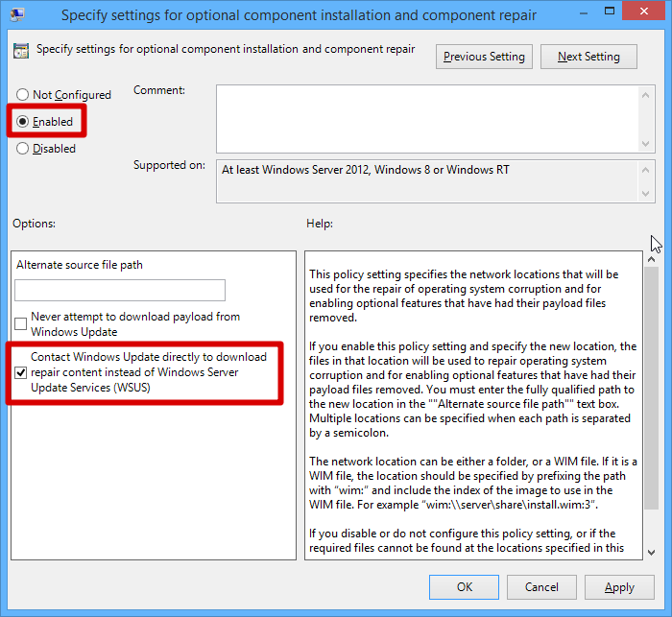672x617 pixels.
Task: Choose the Disabled radio button
Action: coord(23,149)
